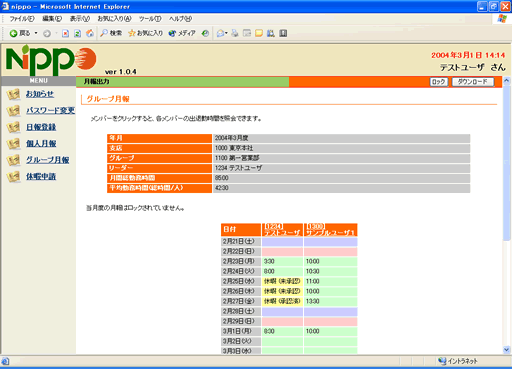
Task: Click the Nippo logo
Action: (x=51, y=60)
